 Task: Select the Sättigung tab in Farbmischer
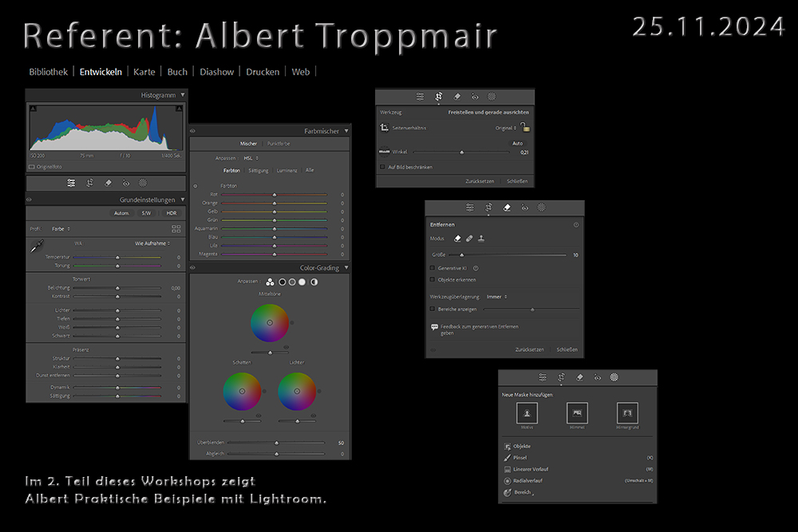(x=259, y=171)
